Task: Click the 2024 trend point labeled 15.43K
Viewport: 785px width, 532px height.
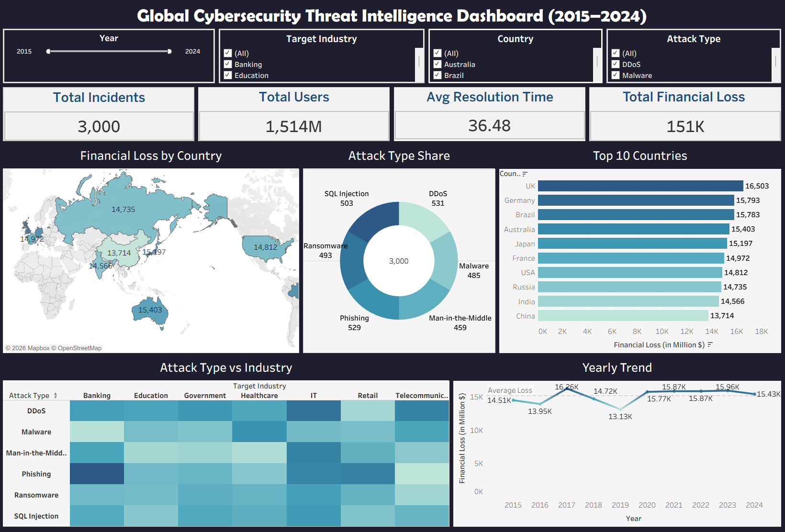Action: tap(754, 394)
